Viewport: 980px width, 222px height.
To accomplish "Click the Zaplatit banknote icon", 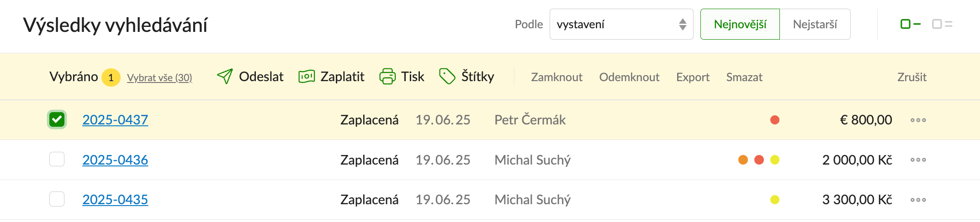I will point(307,77).
